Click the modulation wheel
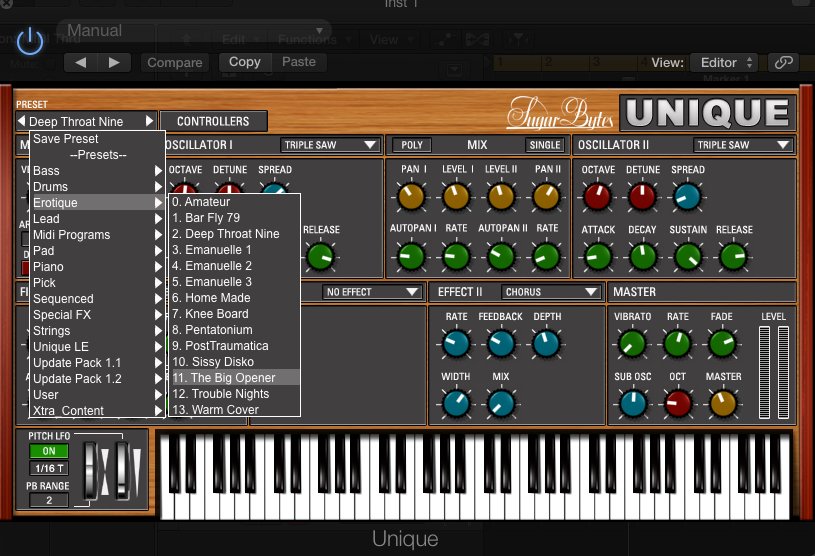 click(123, 471)
